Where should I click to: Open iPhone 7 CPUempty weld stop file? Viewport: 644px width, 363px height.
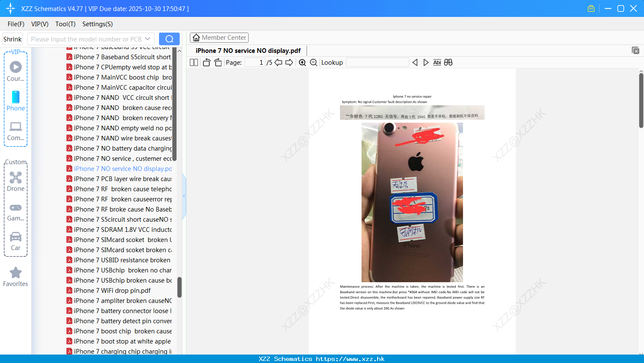[119, 67]
